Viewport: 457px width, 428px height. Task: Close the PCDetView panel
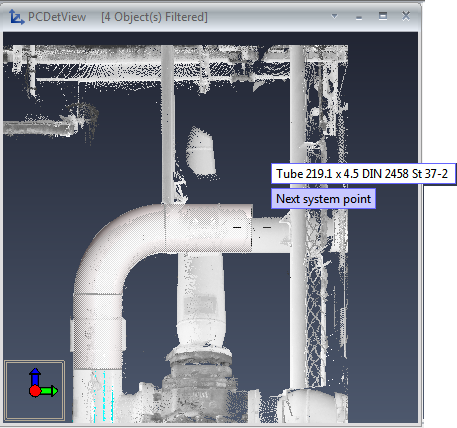406,16
